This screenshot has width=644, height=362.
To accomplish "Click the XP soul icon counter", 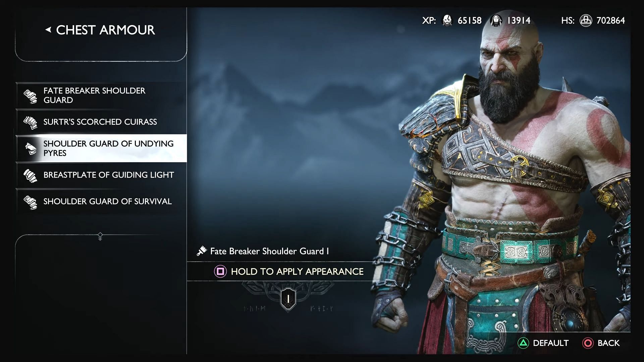I will (x=445, y=20).
